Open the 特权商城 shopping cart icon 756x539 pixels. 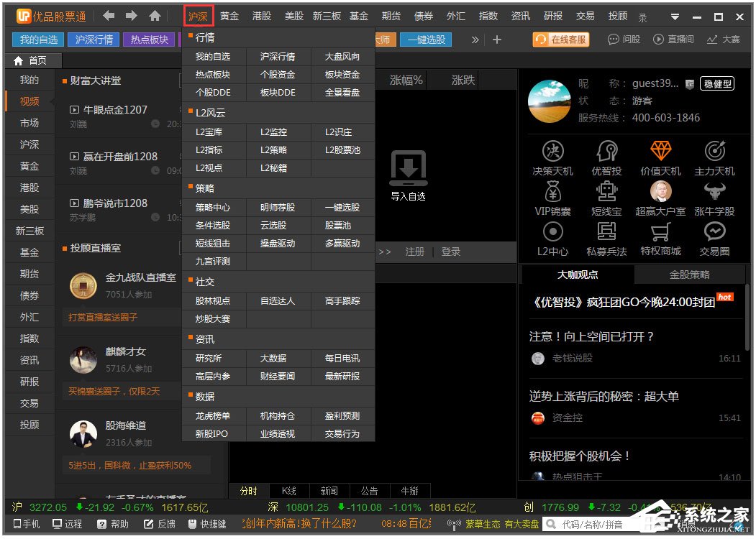(x=660, y=232)
